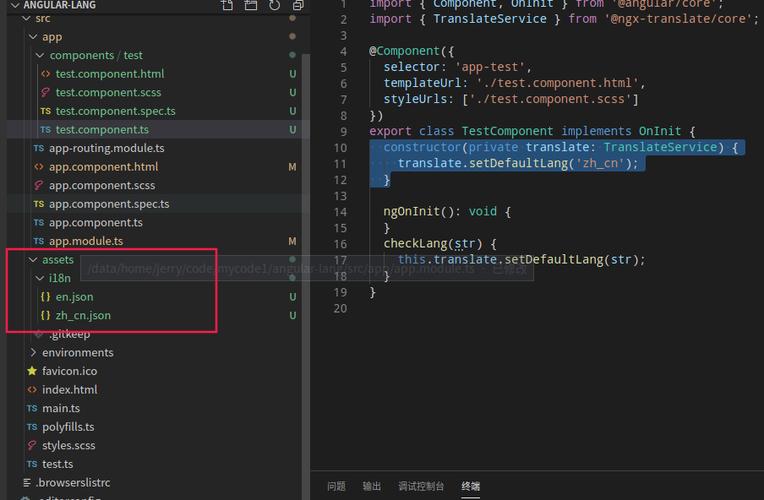Click the star icon of favicon.ico
This screenshot has height=500, width=764.
32,371
